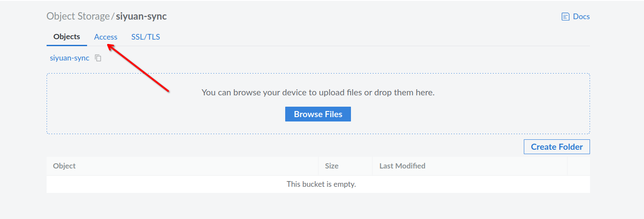Image resolution: width=644 pixels, height=219 pixels.
Task: Click the bold siyuan-sync page title
Action: [142, 17]
